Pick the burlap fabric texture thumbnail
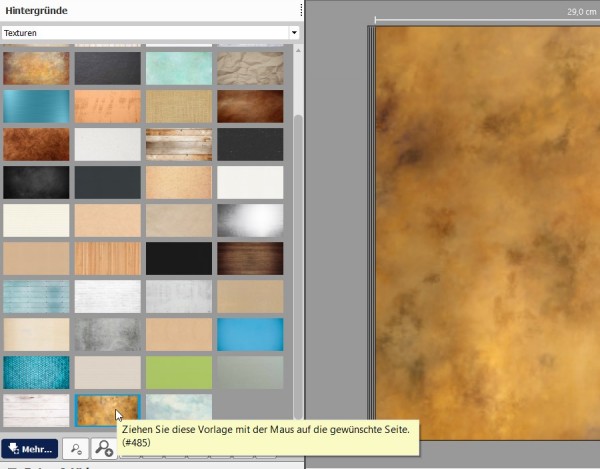The height and width of the screenshot is (469, 600). coord(179,106)
